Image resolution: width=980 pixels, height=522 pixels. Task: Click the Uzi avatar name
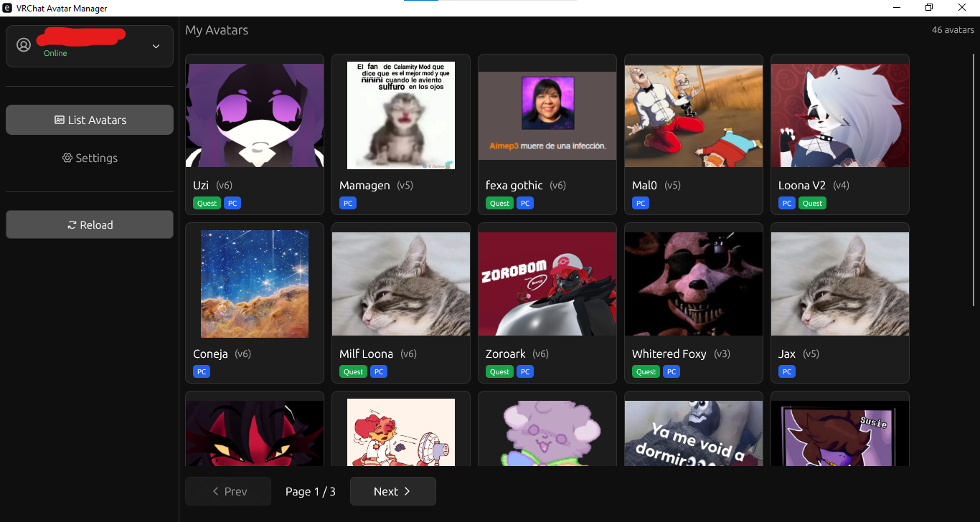pos(201,185)
